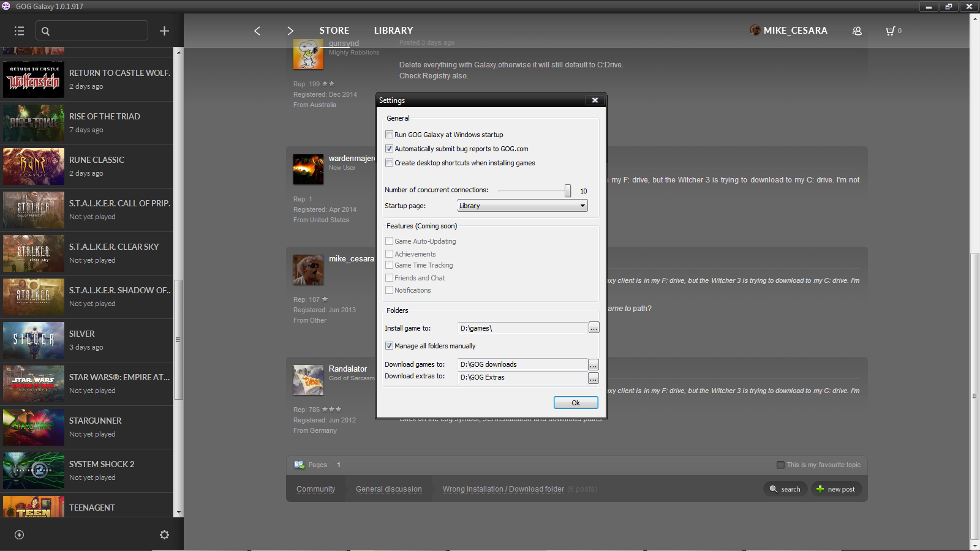Open Startup page dropdown

pos(522,206)
